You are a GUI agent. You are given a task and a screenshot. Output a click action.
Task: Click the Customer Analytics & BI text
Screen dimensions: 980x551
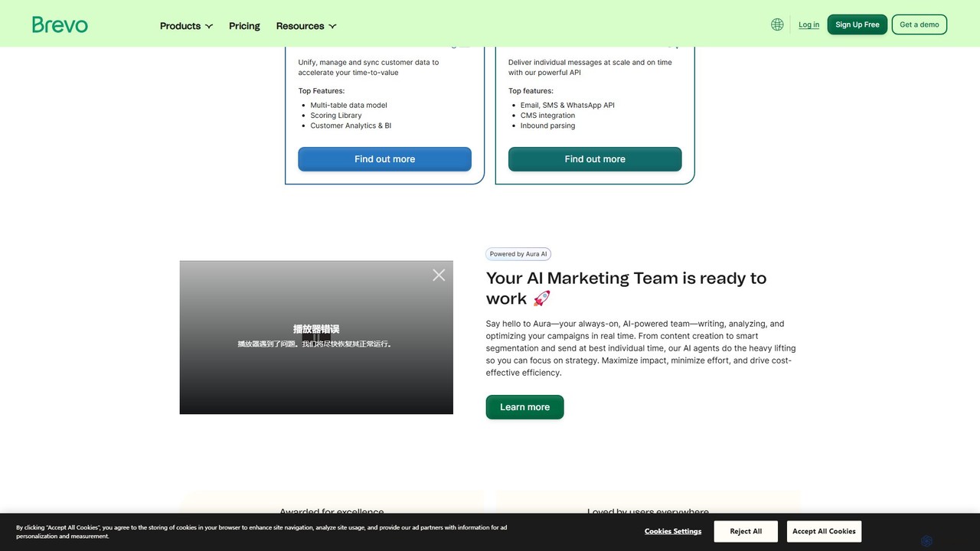[x=351, y=126]
